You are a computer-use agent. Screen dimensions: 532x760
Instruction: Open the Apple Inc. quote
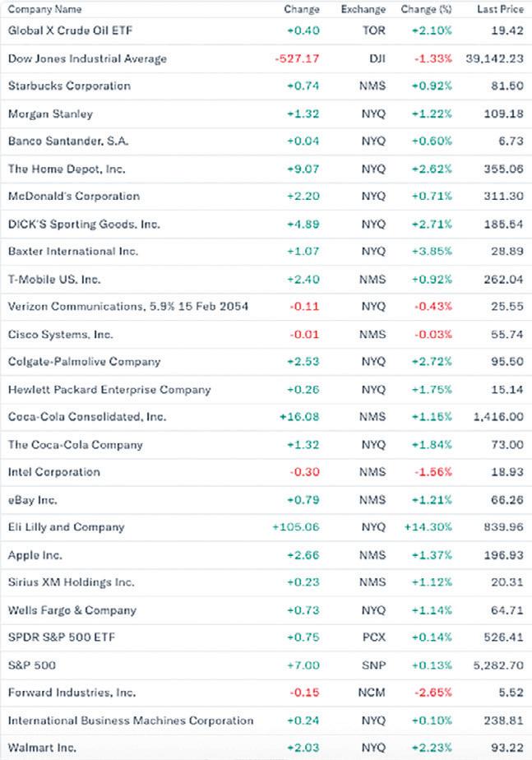tap(35, 555)
